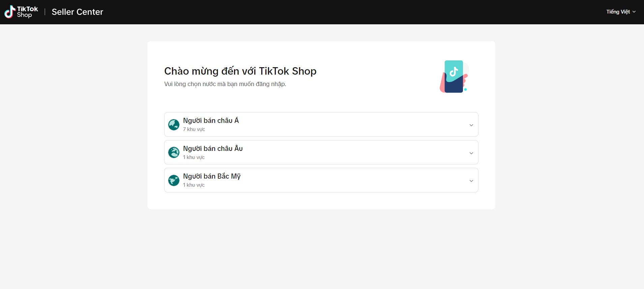Select the Người bán châu Âu label
The height and width of the screenshot is (289, 644).
click(x=213, y=149)
